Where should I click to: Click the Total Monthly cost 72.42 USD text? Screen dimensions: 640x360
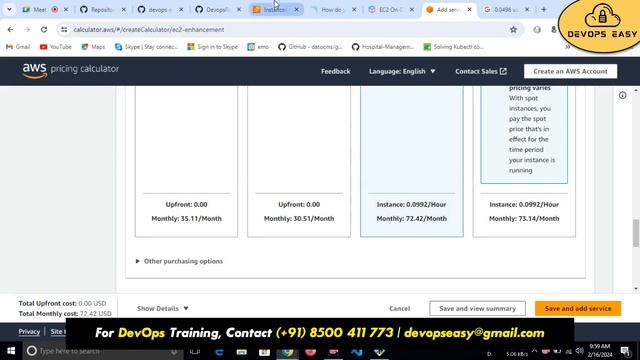tap(65, 313)
